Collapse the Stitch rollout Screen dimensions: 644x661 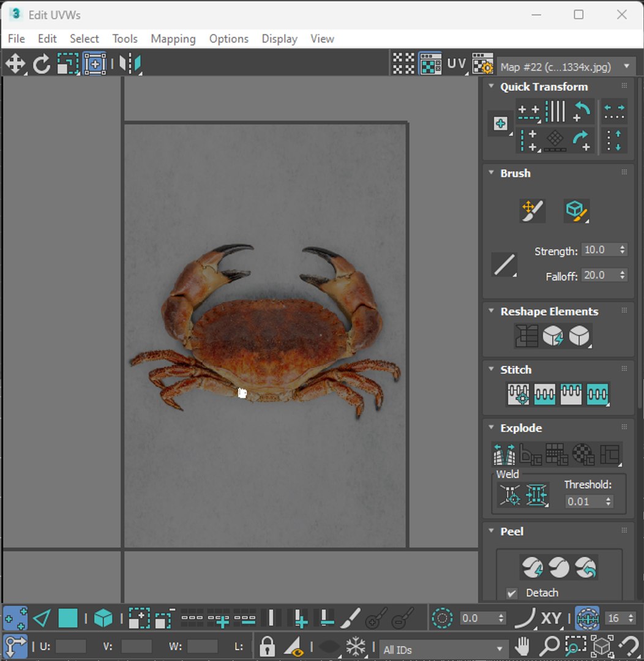pyautogui.click(x=491, y=369)
